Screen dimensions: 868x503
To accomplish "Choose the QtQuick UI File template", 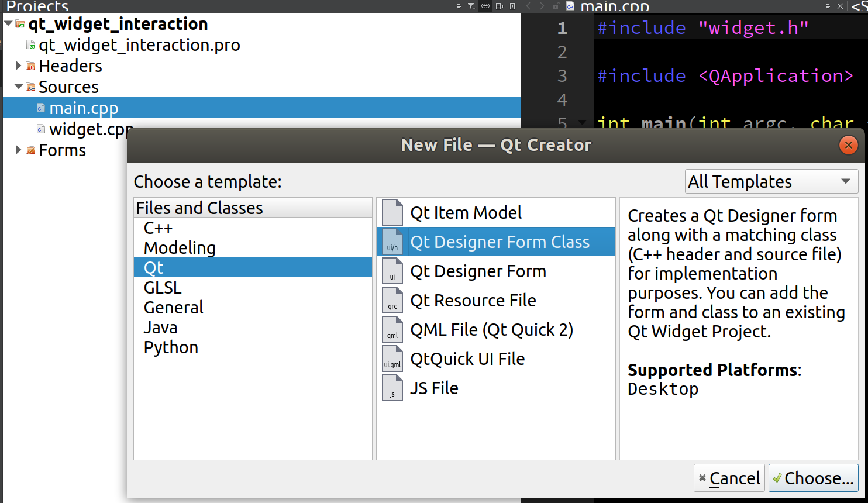I will [496, 359].
